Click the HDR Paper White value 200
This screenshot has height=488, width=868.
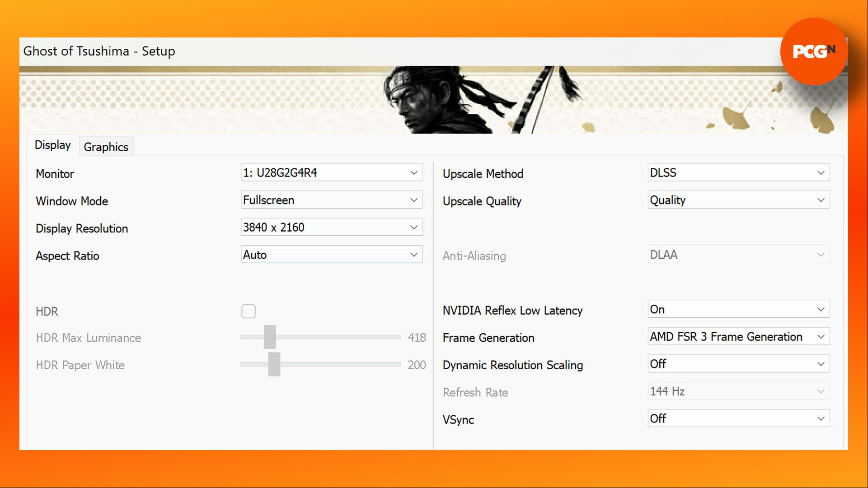[417, 365]
